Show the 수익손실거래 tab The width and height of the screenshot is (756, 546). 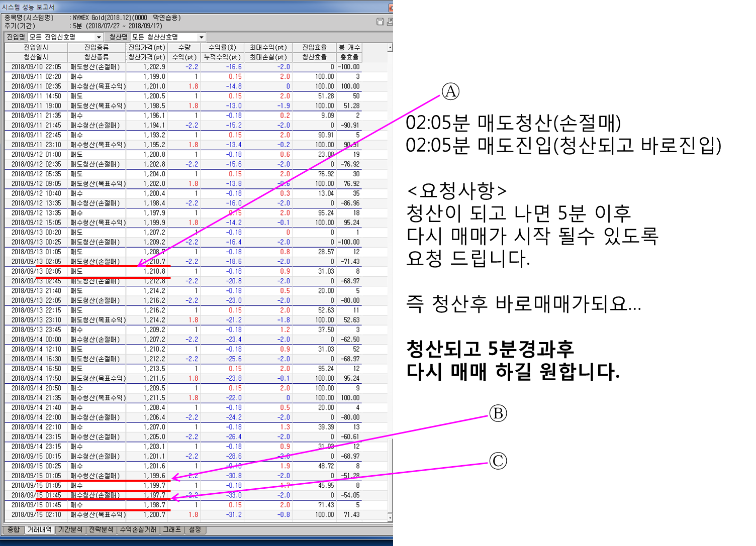point(138,529)
